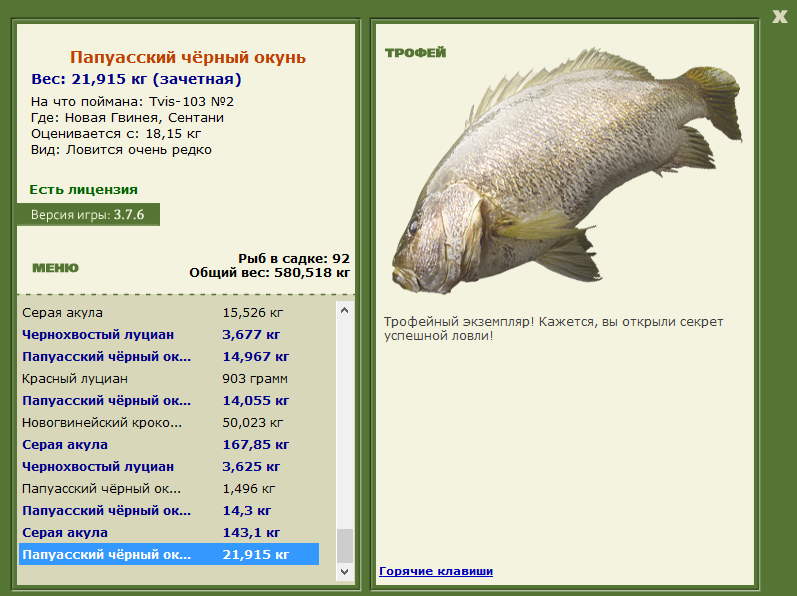Select Чернохвостый луциан weighing 3,677 кг
797x596 pixels.
(150, 335)
